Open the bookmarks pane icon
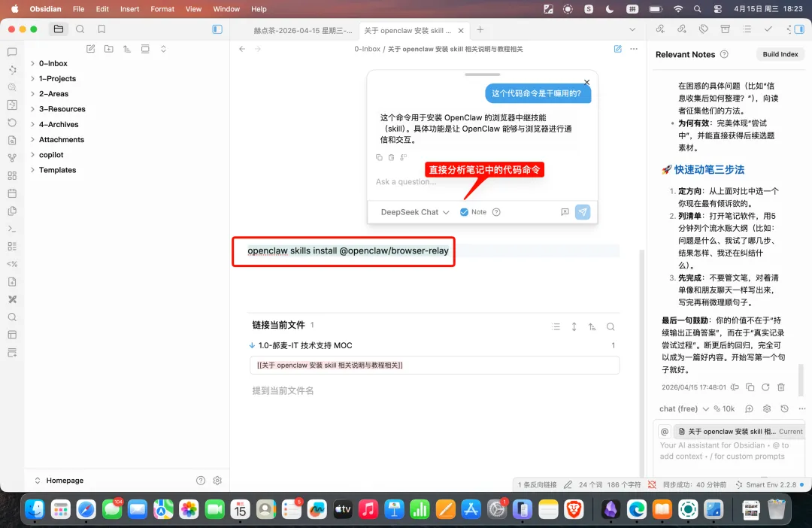The height and width of the screenshot is (528, 812). pos(101,29)
